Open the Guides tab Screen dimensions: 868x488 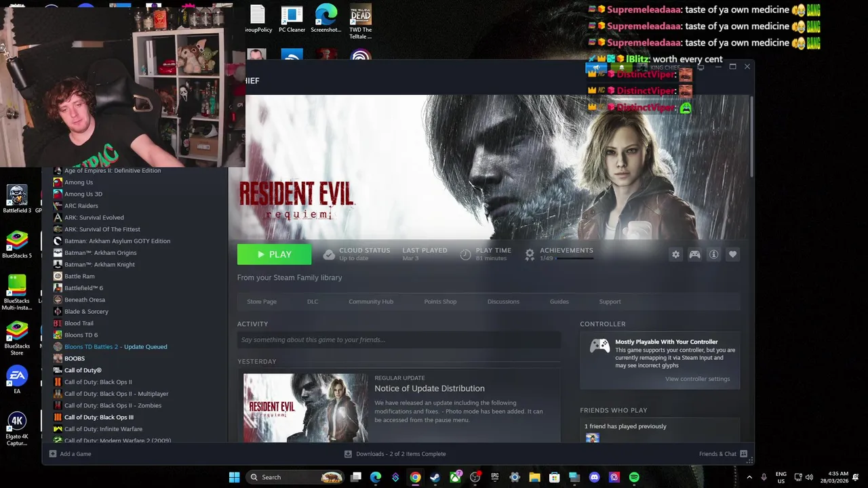pyautogui.click(x=559, y=302)
